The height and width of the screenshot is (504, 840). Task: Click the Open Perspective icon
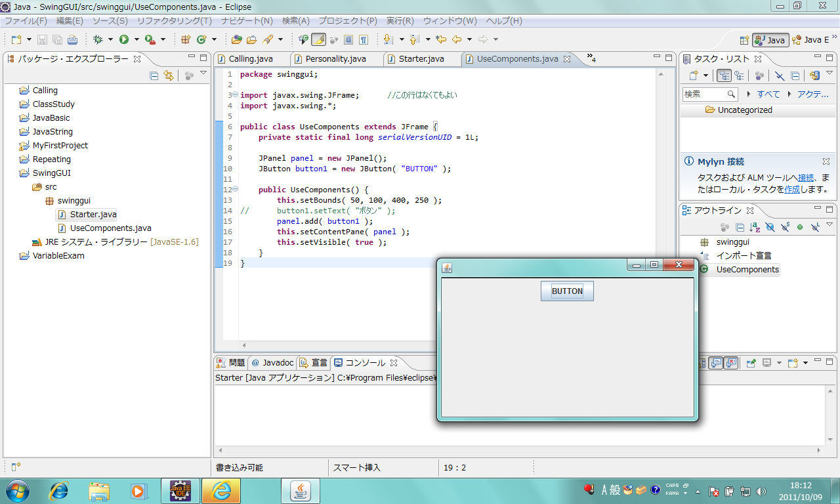coord(744,39)
